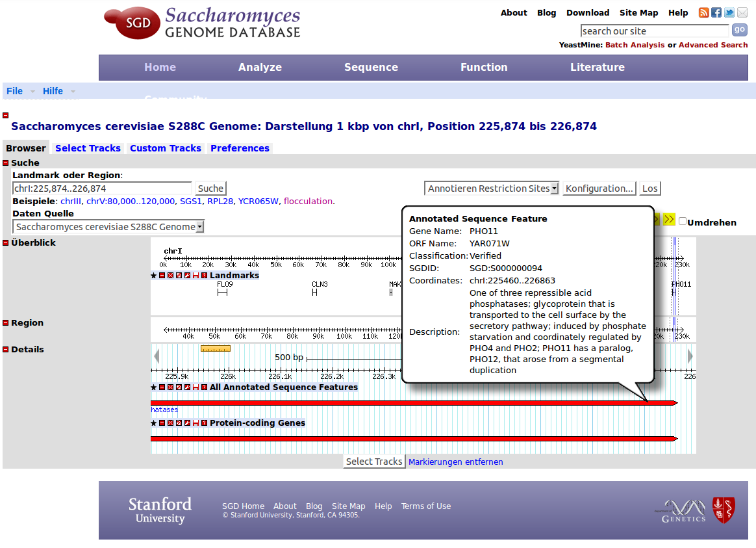Viewport: 756px width, 548px height.
Task: Open the Advanced Search link
Action: pyautogui.click(x=713, y=45)
